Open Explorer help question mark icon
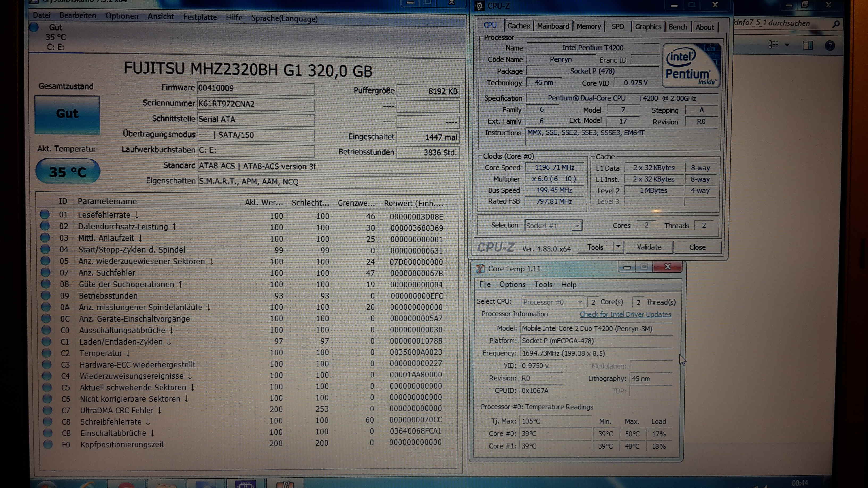Viewport: 868px width, 488px height. coord(830,45)
